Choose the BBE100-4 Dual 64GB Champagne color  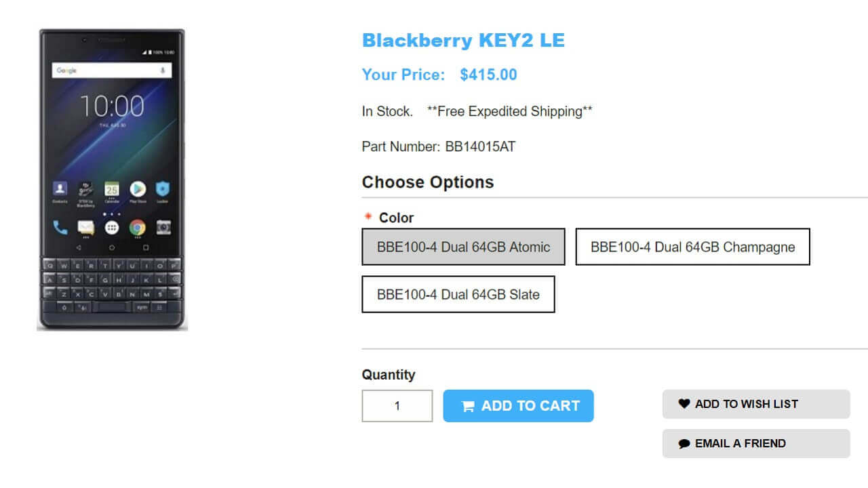[692, 247]
